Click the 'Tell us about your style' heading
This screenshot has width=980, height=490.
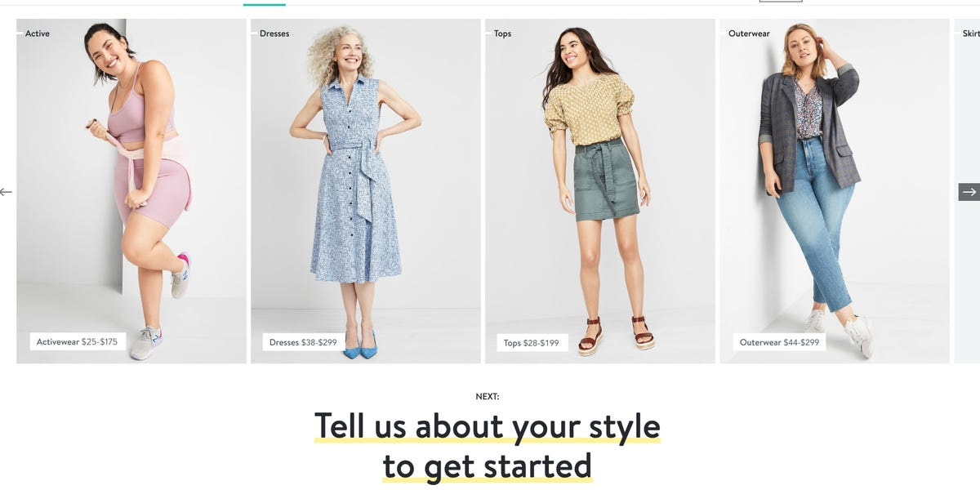tap(488, 426)
